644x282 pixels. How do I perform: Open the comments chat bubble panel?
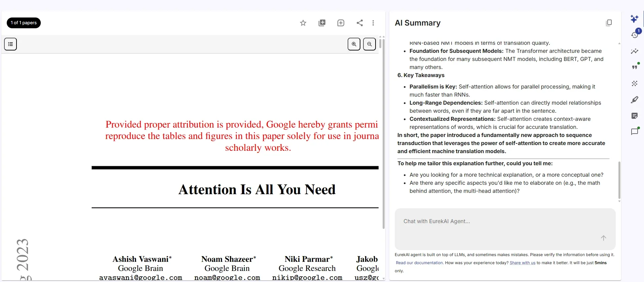pos(635,132)
